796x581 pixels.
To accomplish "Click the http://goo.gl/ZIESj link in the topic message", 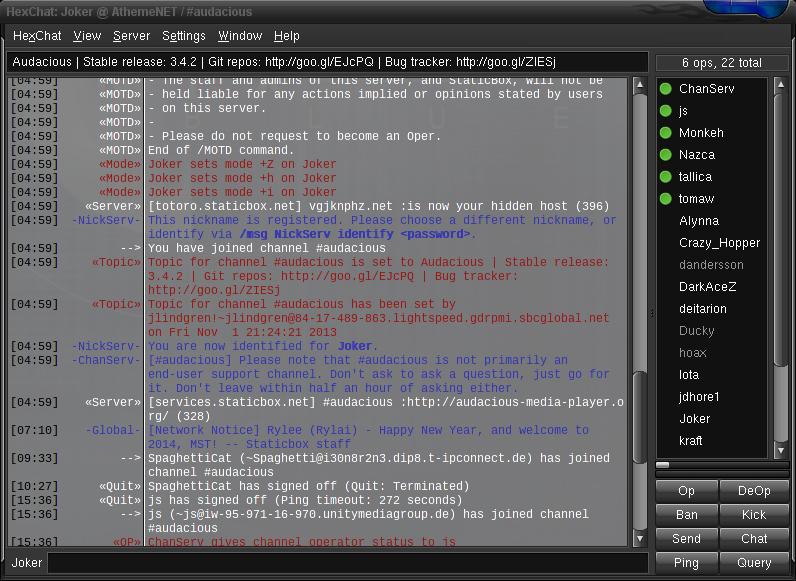I will click(214, 290).
